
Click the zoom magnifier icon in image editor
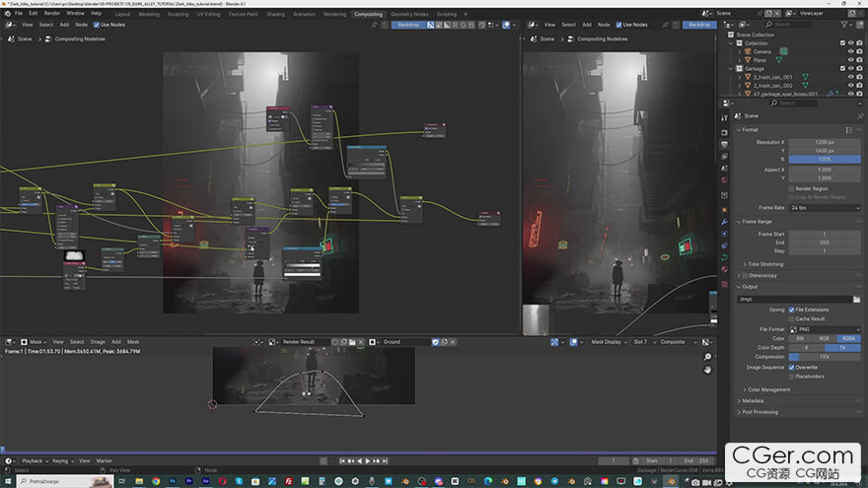[707, 357]
